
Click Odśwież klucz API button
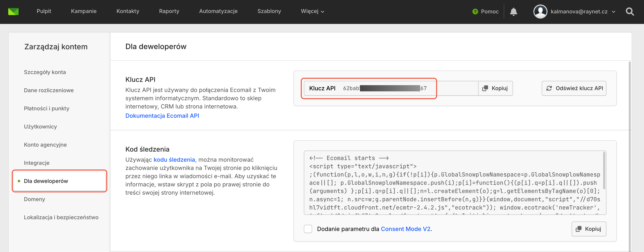click(x=574, y=88)
